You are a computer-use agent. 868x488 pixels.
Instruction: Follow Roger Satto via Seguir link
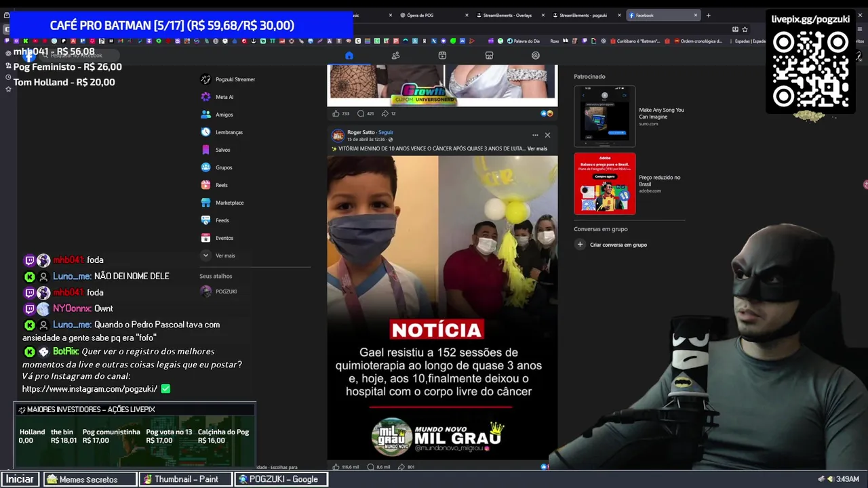click(x=386, y=132)
